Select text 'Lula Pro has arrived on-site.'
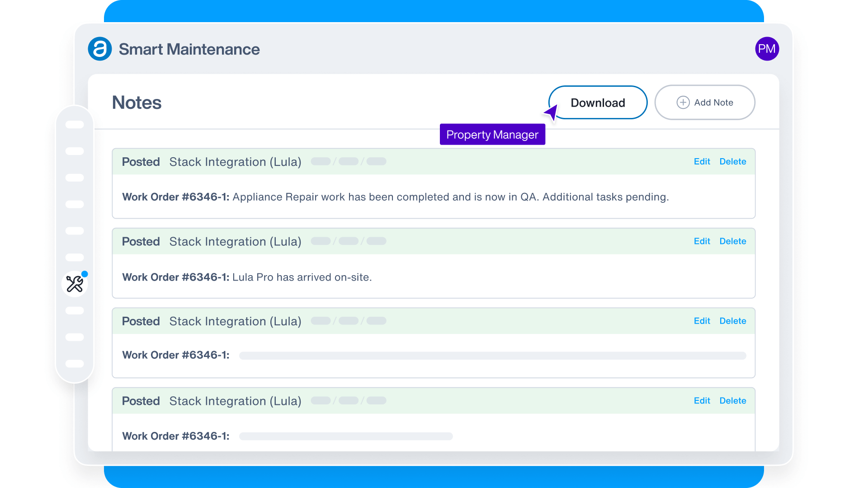This screenshot has height=488, width=868. point(302,277)
